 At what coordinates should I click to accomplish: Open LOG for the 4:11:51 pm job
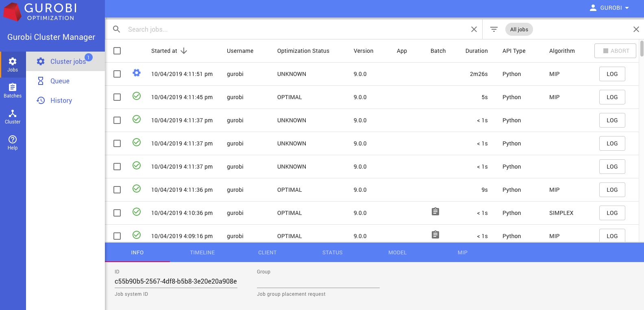click(x=612, y=74)
